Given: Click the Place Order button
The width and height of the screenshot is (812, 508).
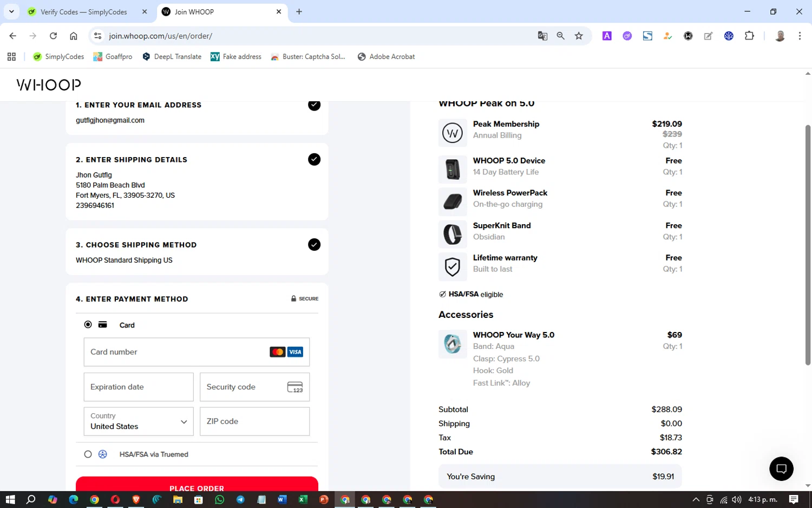Looking at the screenshot, I should tap(197, 484).
